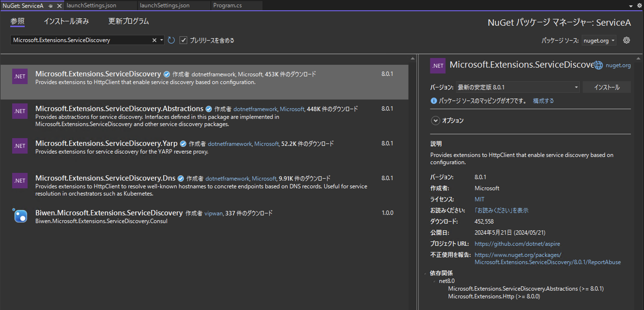644x310 pixels.
Task: Expand the オプション section
Action: coord(435,121)
